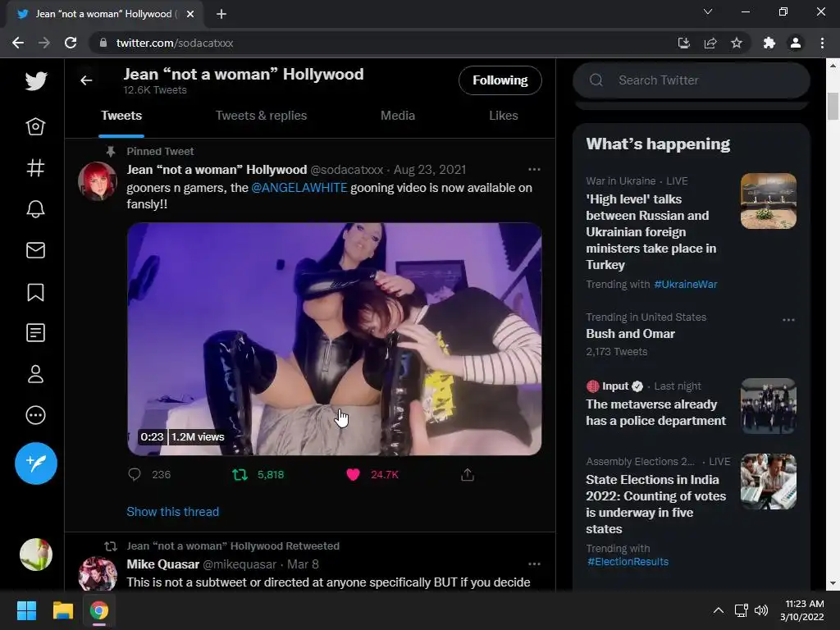Open Profile person icon in sidebar

point(35,374)
